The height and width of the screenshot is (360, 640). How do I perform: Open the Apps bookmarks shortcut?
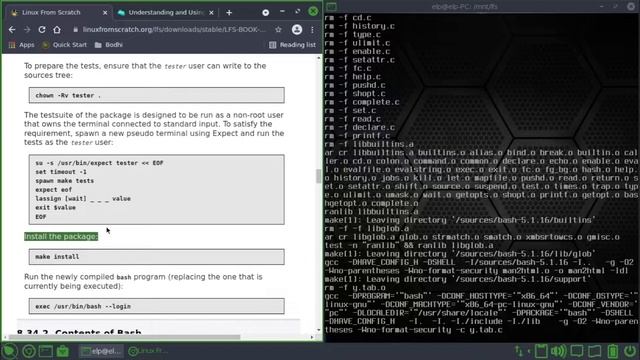(x=22, y=45)
